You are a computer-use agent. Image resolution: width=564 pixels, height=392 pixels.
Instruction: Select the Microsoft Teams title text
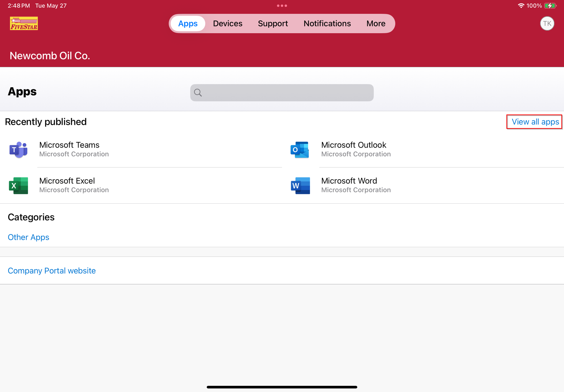coord(69,145)
